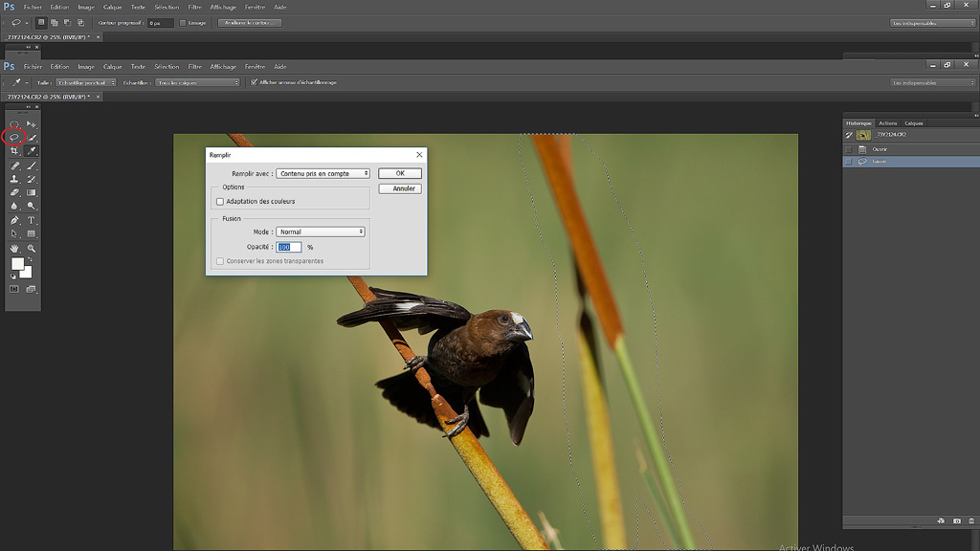Toggle the history source box beside Ouvrir

click(x=849, y=149)
